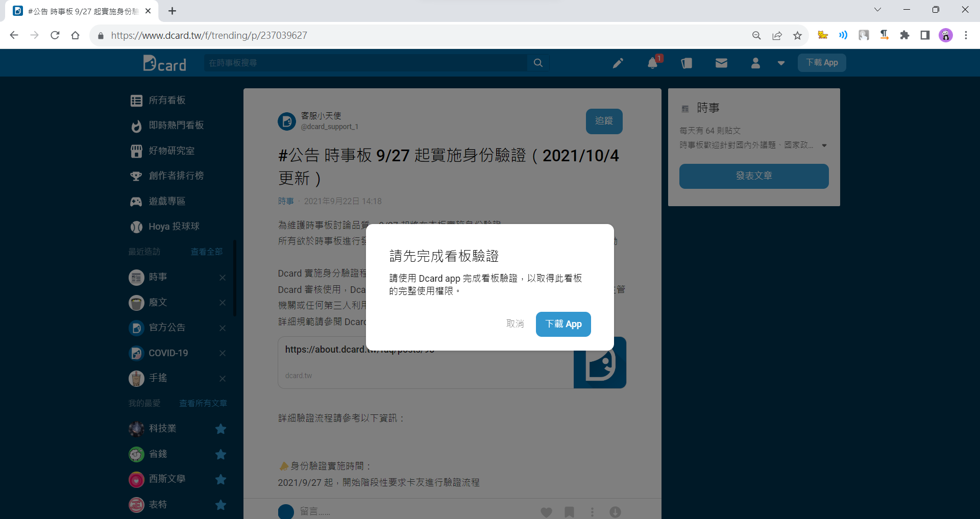Open the mail messages icon
The image size is (980, 519).
(x=721, y=63)
